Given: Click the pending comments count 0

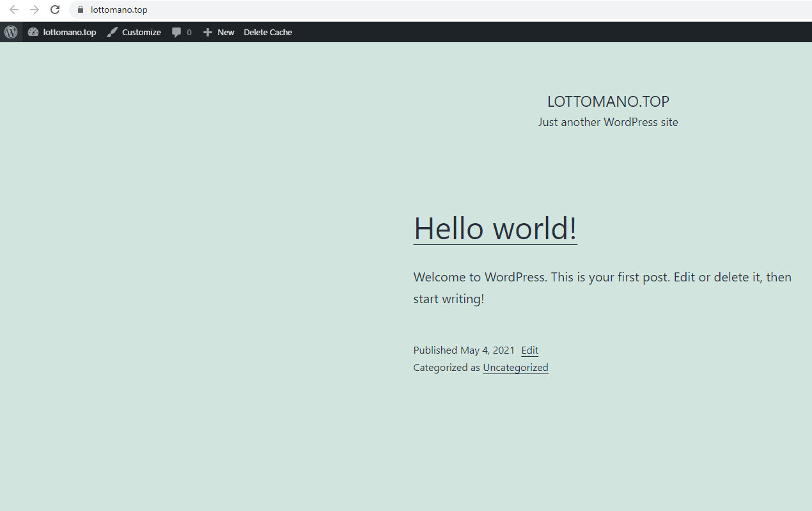Looking at the screenshot, I should [x=189, y=32].
